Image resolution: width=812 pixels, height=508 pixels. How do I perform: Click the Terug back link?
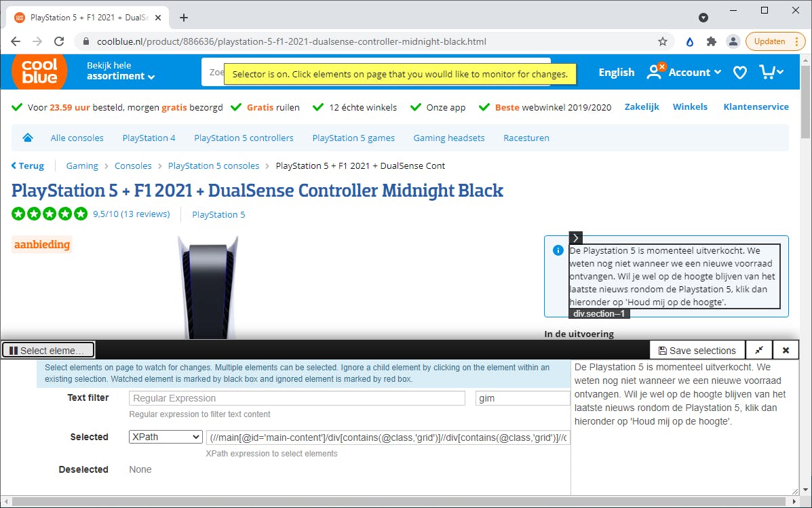[x=27, y=165]
